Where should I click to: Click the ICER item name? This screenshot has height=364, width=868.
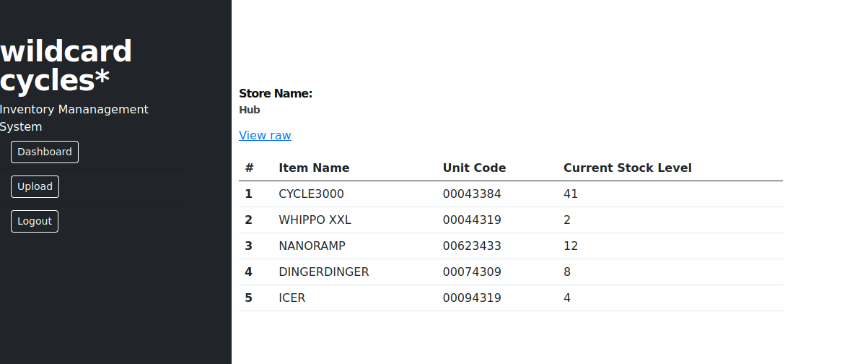291,298
